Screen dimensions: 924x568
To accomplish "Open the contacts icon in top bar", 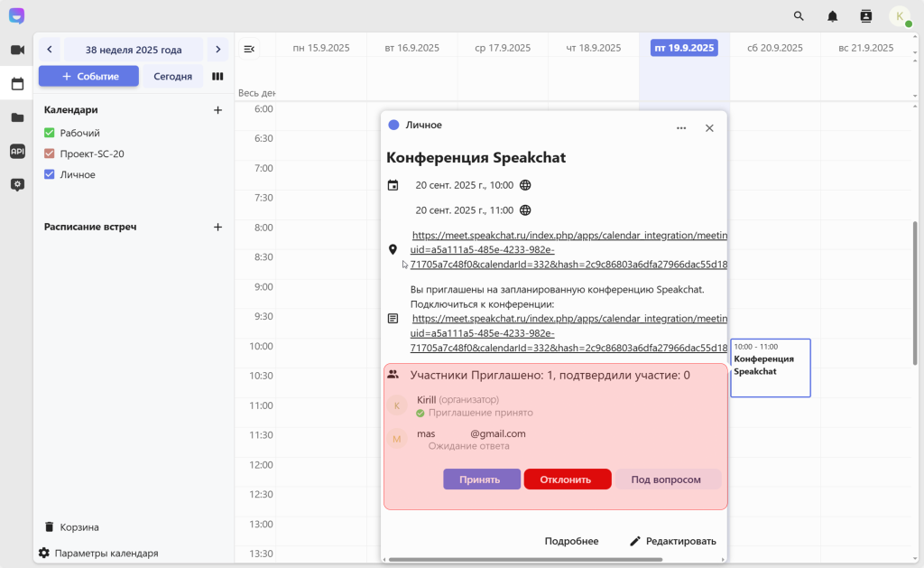I will pos(866,16).
